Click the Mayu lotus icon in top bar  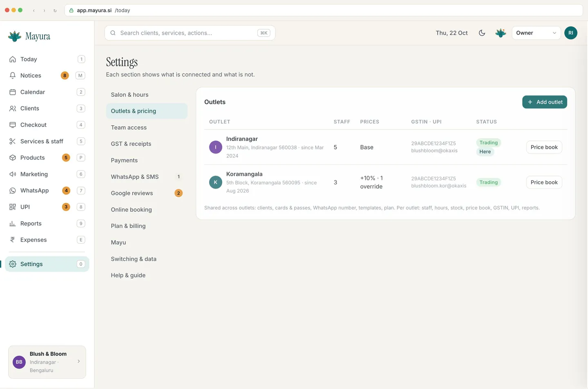pyautogui.click(x=501, y=33)
